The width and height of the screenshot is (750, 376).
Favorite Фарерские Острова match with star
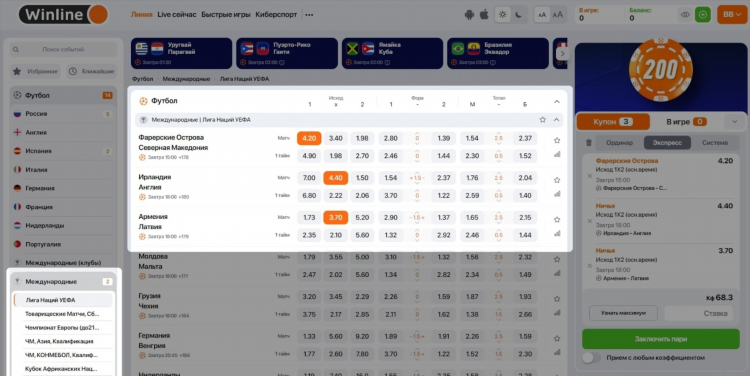click(557, 140)
